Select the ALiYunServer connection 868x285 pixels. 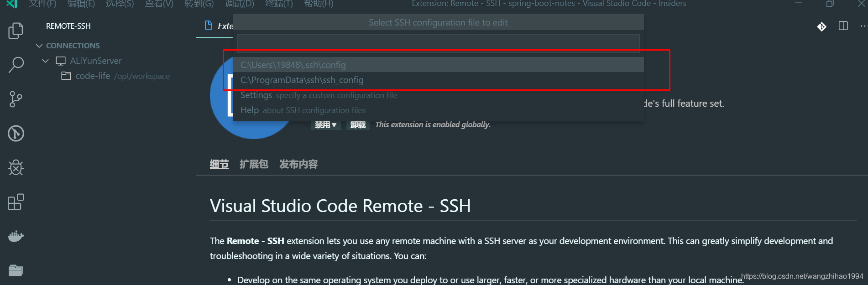coord(95,61)
